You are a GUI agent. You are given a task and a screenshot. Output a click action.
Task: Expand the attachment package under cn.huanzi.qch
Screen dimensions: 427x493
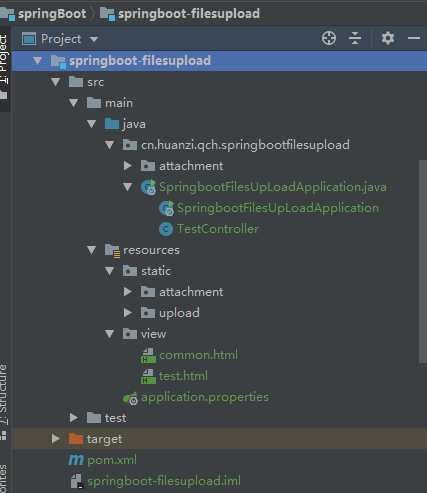[x=128, y=166]
